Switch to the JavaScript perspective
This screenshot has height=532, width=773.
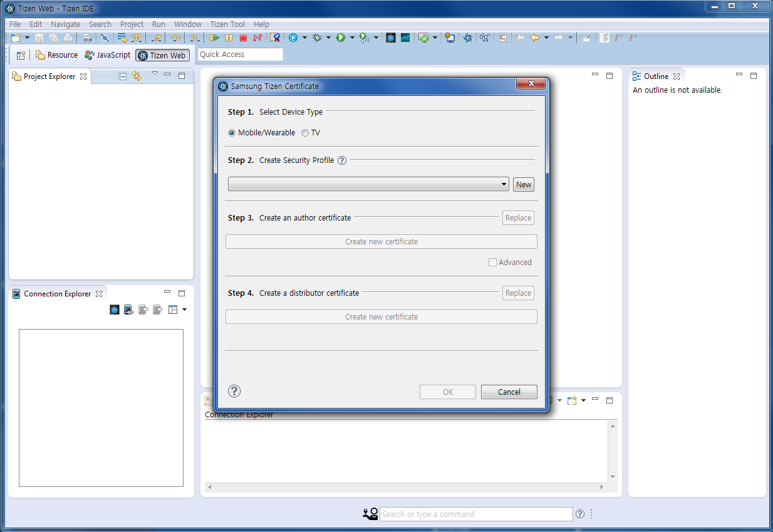pyautogui.click(x=108, y=55)
